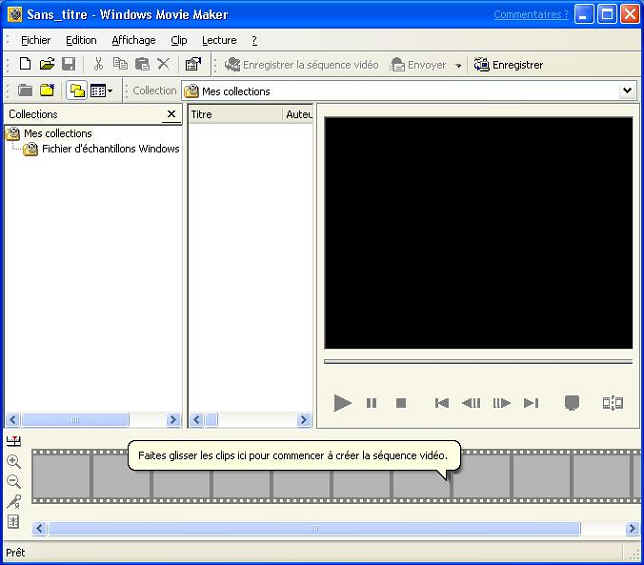Click the first storyboard frame
Viewport: 644px width, 565px height.
61,476
